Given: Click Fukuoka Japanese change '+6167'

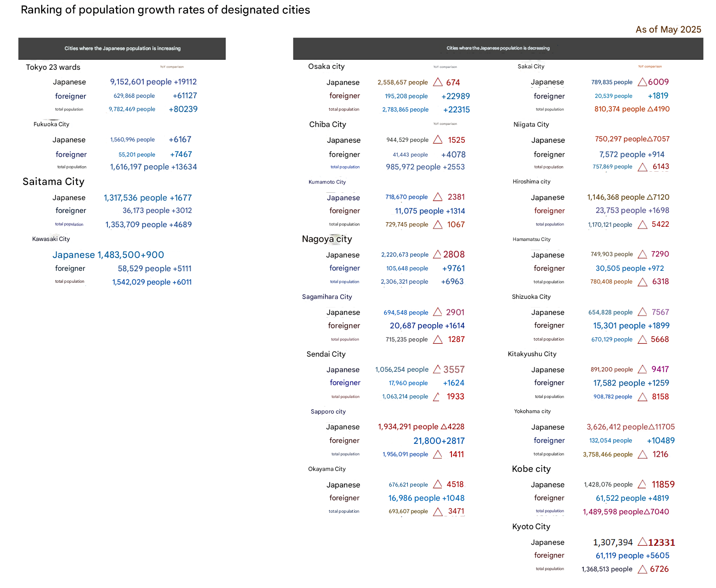Looking at the screenshot, I should [180, 140].
